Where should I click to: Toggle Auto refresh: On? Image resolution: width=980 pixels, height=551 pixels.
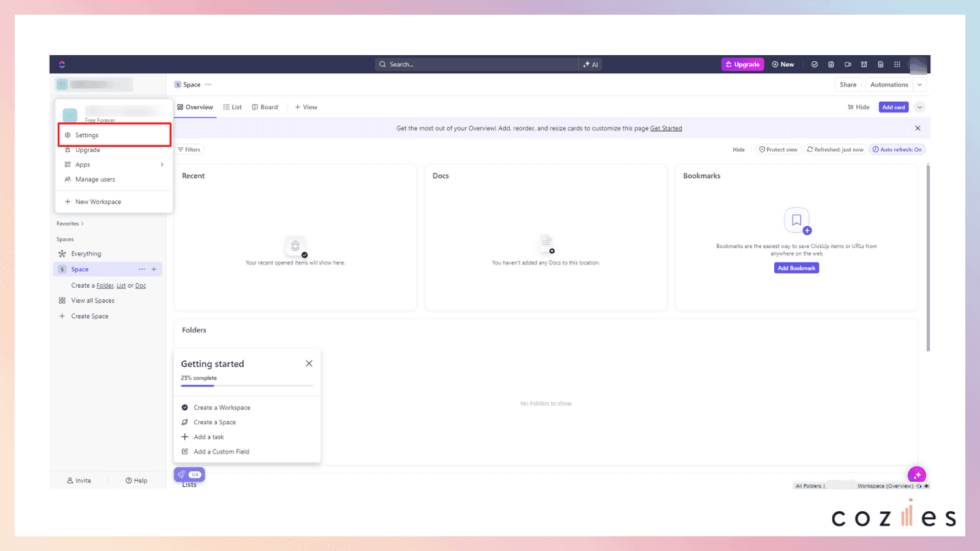(897, 149)
